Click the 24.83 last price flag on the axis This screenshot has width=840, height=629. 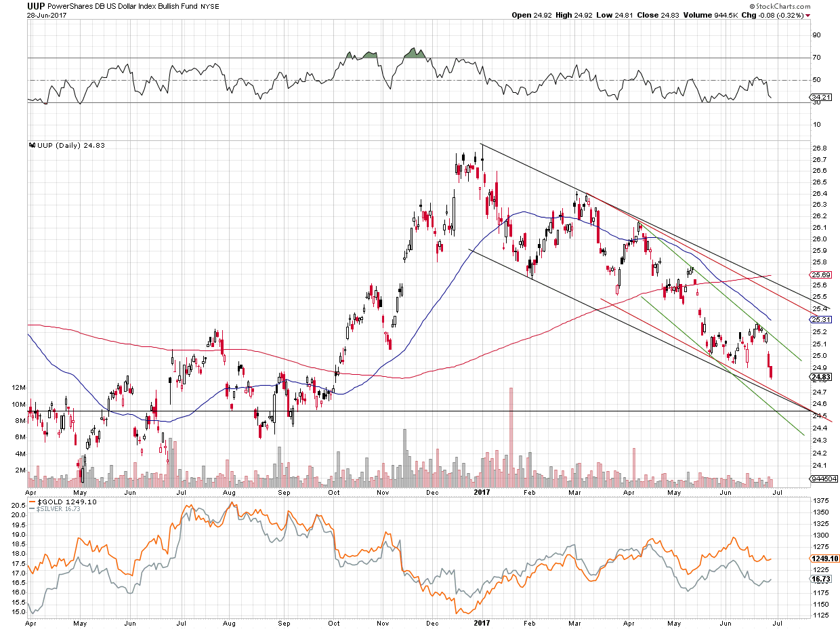(820, 377)
